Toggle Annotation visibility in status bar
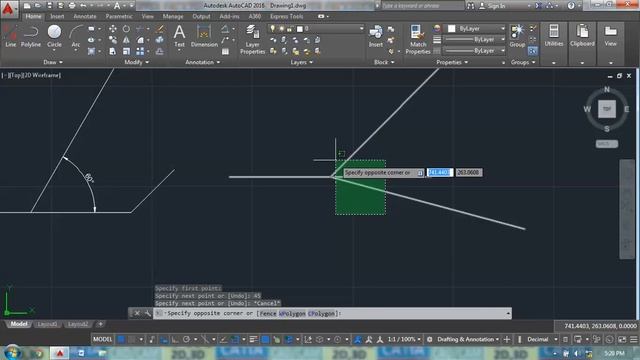640x360 pixels. pos(358,339)
